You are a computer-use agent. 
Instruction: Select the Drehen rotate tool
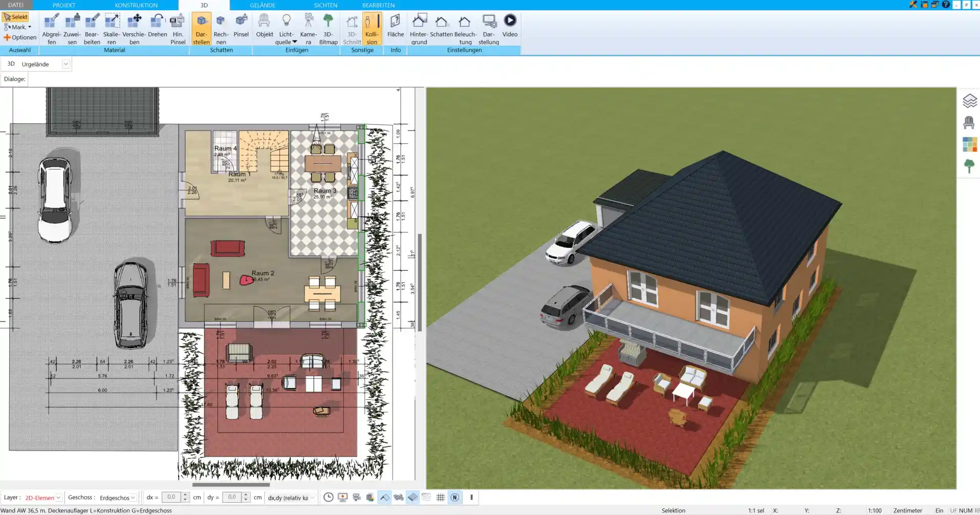point(158,26)
